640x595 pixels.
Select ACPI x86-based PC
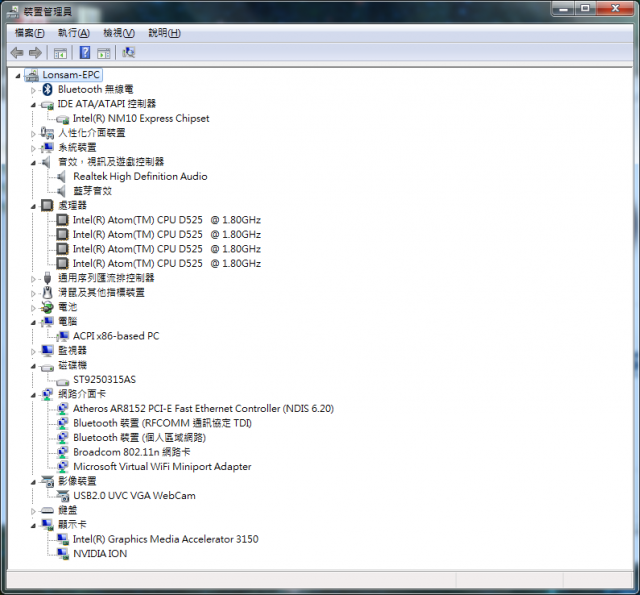pyautogui.click(x=116, y=336)
